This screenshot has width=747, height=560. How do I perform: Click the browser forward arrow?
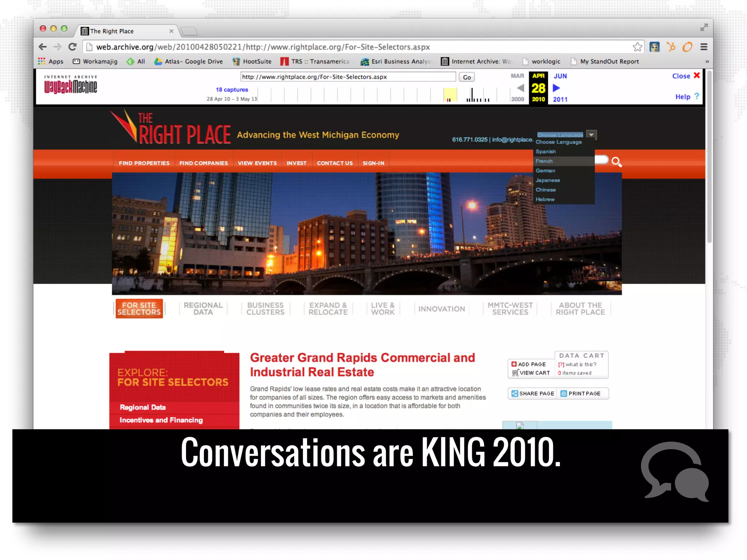point(58,47)
